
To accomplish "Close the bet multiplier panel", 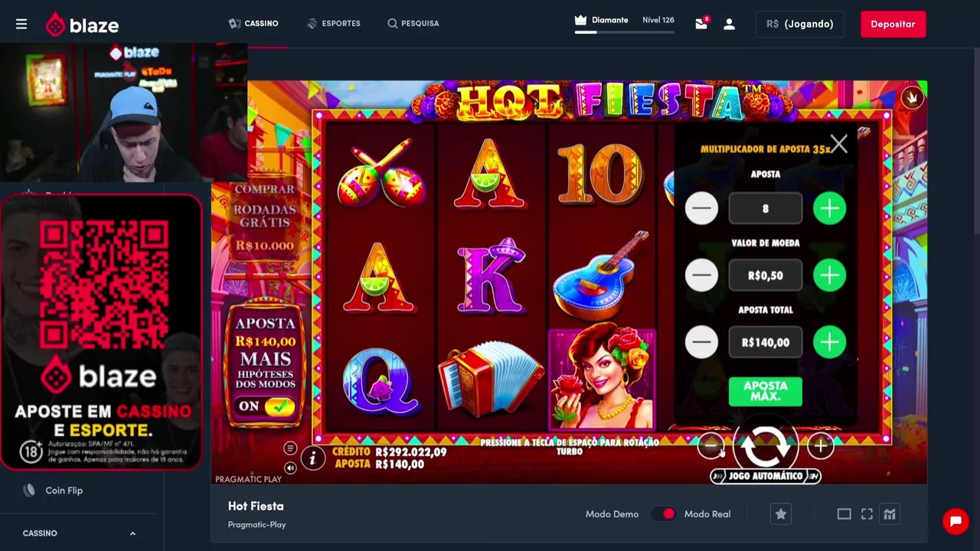I will click(839, 144).
